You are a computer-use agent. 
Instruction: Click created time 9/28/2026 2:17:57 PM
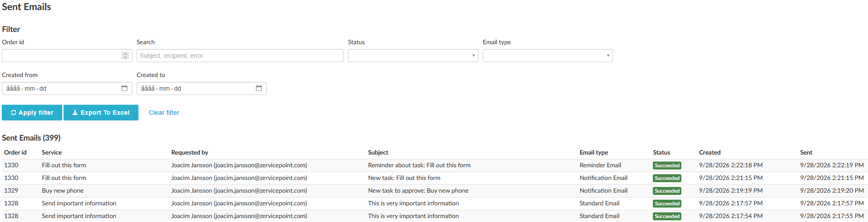pyautogui.click(x=731, y=203)
